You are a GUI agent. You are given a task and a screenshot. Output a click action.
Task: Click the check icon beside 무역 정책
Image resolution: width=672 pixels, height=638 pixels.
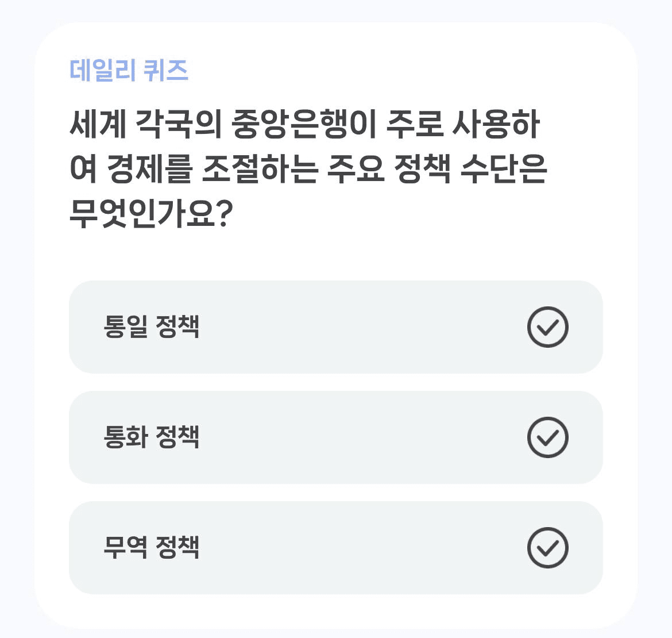point(548,548)
